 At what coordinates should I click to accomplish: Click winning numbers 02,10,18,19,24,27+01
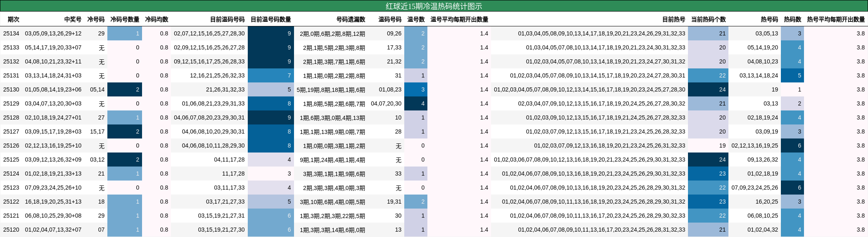click(x=53, y=117)
